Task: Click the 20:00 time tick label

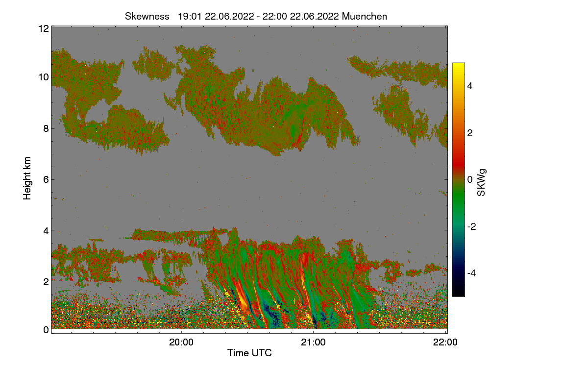Action: pyautogui.click(x=181, y=343)
